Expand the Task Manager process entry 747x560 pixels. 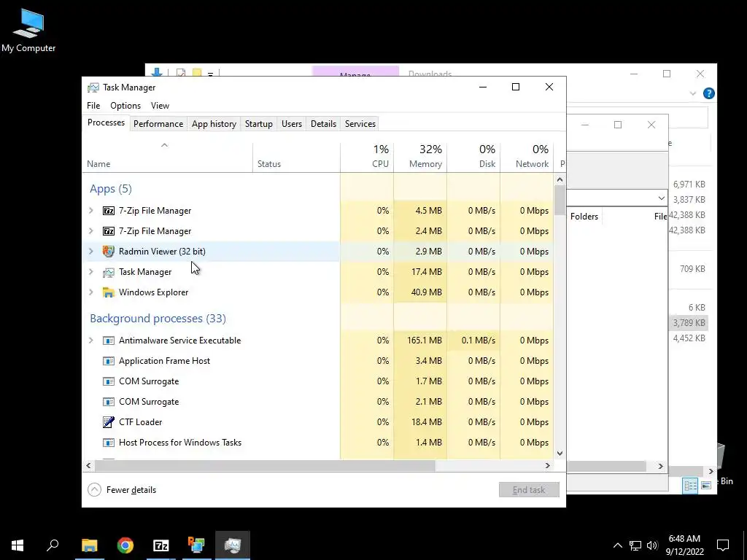tap(91, 272)
